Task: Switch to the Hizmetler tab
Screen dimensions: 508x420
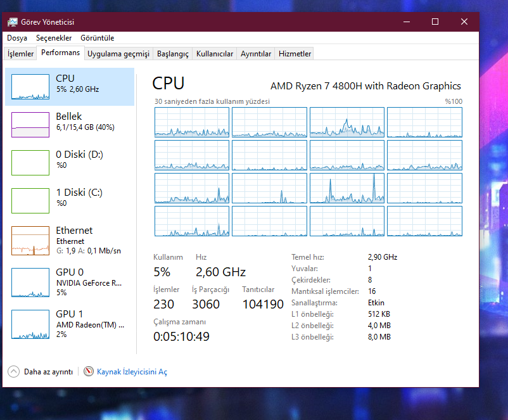Action: [x=295, y=54]
